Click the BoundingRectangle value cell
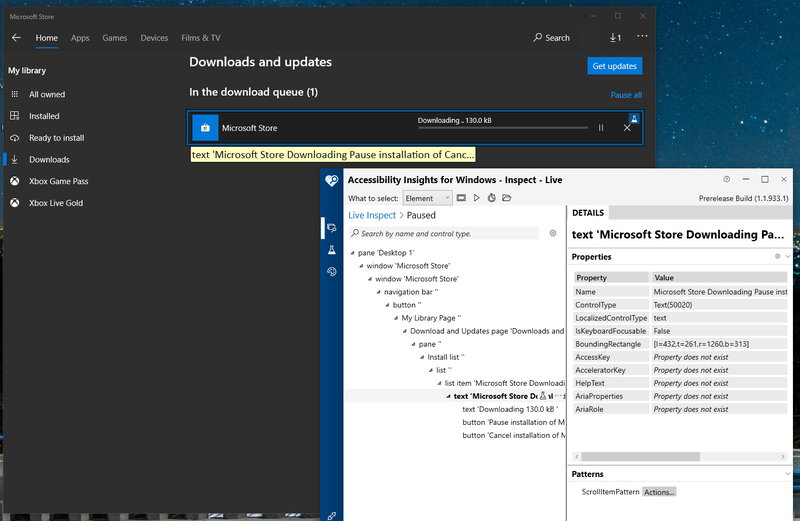This screenshot has height=521, width=800. (719, 344)
